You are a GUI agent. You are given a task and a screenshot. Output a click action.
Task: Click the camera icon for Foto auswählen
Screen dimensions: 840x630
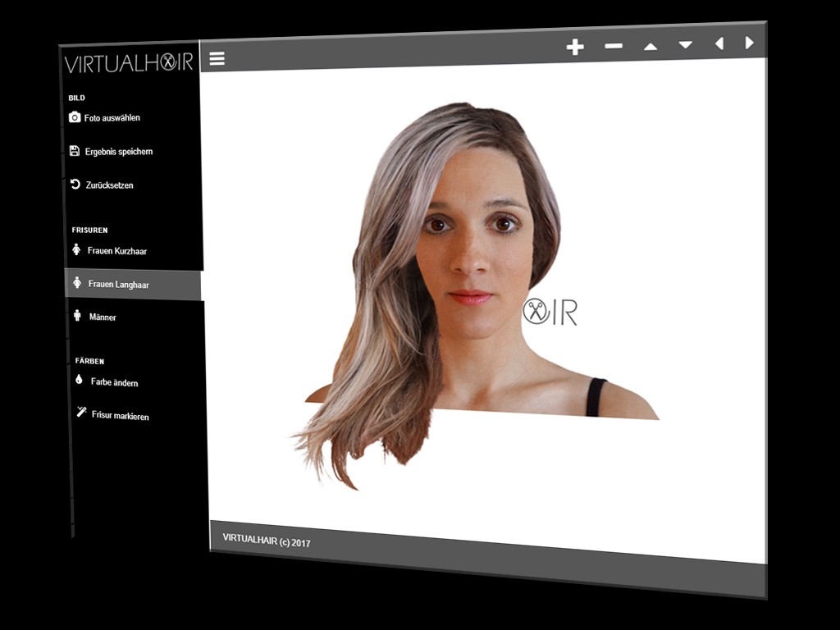[75, 117]
